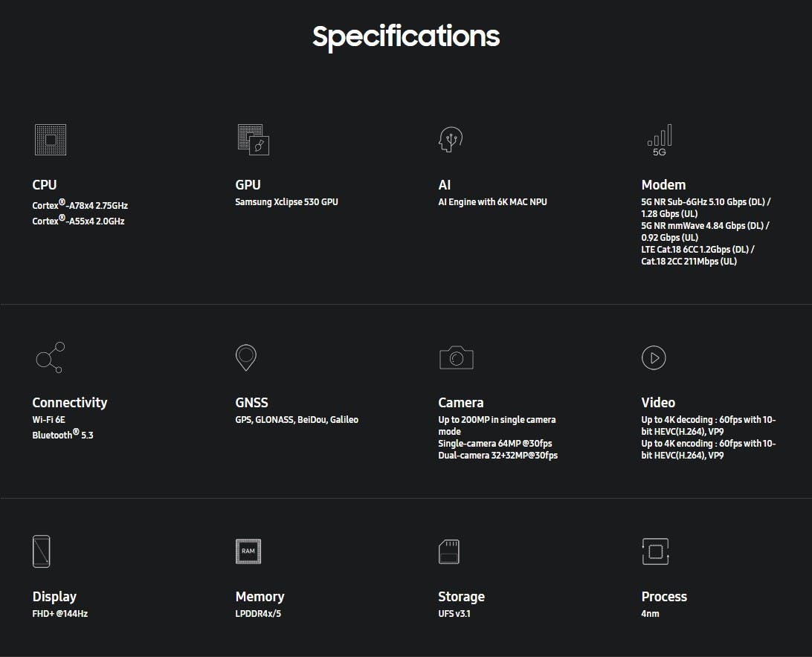Click the Specifications page heading

coord(406,36)
